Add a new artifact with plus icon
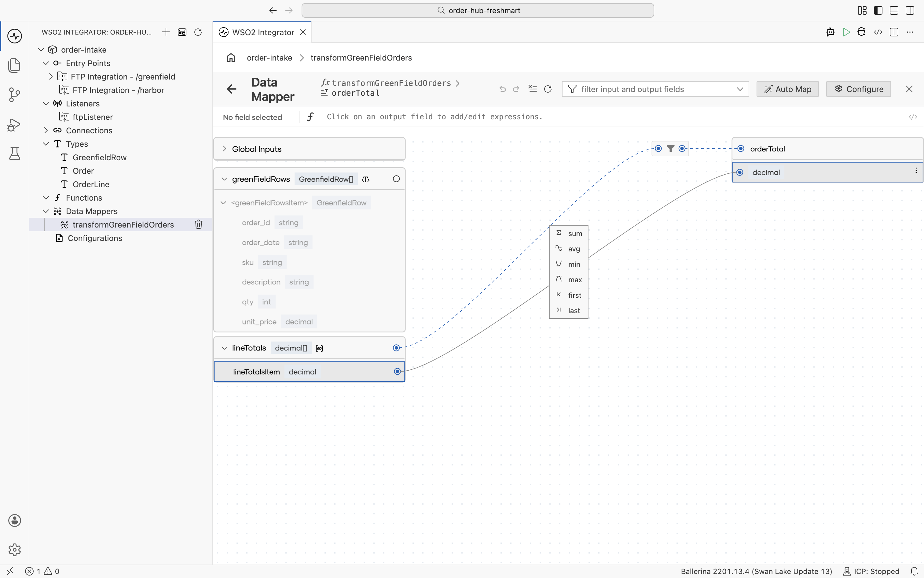The image size is (924, 578). tap(166, 32)
